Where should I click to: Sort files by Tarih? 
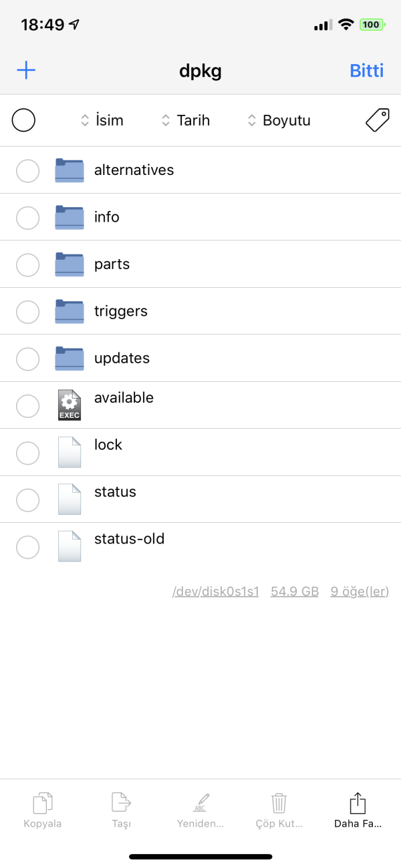click(186, 120)
